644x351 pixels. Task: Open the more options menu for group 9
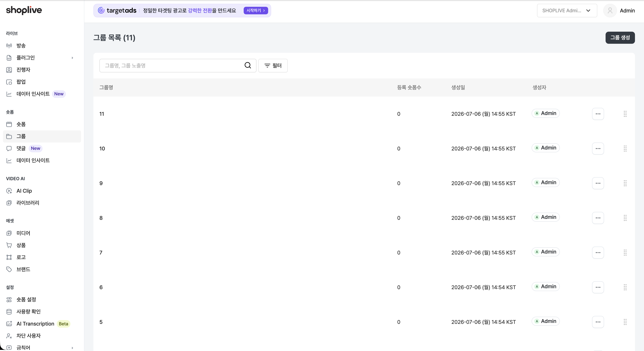point(598,183)
